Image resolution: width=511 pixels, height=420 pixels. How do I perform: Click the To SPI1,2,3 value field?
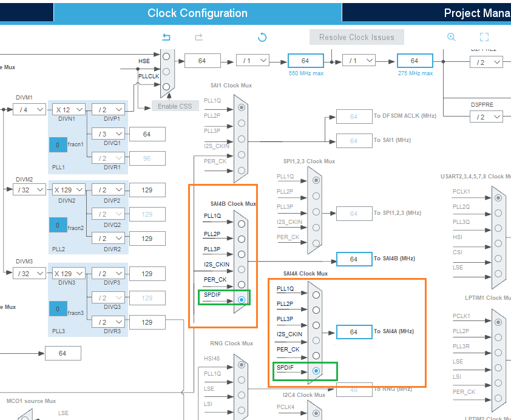tap(354, 214)
